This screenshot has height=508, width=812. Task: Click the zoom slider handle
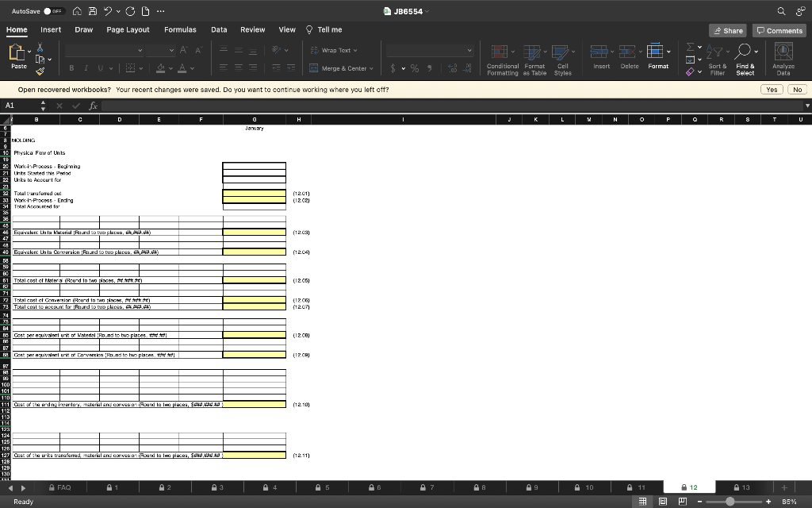(730, 502)
